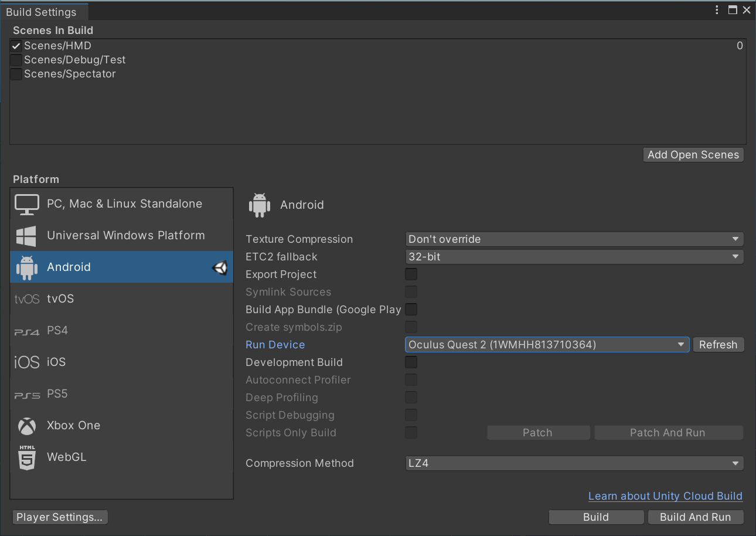Click the Deep Profiling checkbox
Image resolution: width=756 pixels, height=536 pixels.
[411, 398]
